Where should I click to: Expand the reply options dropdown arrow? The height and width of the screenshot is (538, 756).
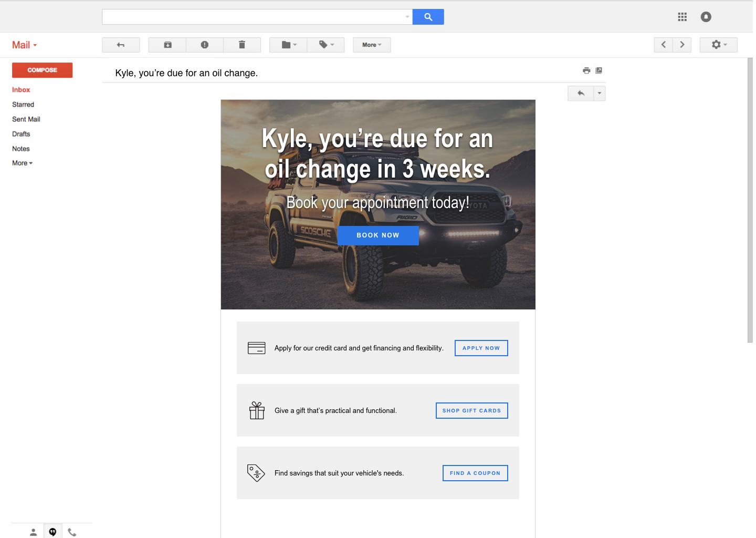600,94
